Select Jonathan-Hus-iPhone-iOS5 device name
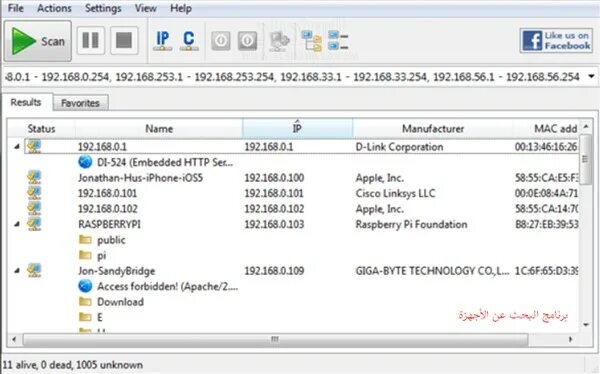600x374 pixels. click(x=140, y=178)
